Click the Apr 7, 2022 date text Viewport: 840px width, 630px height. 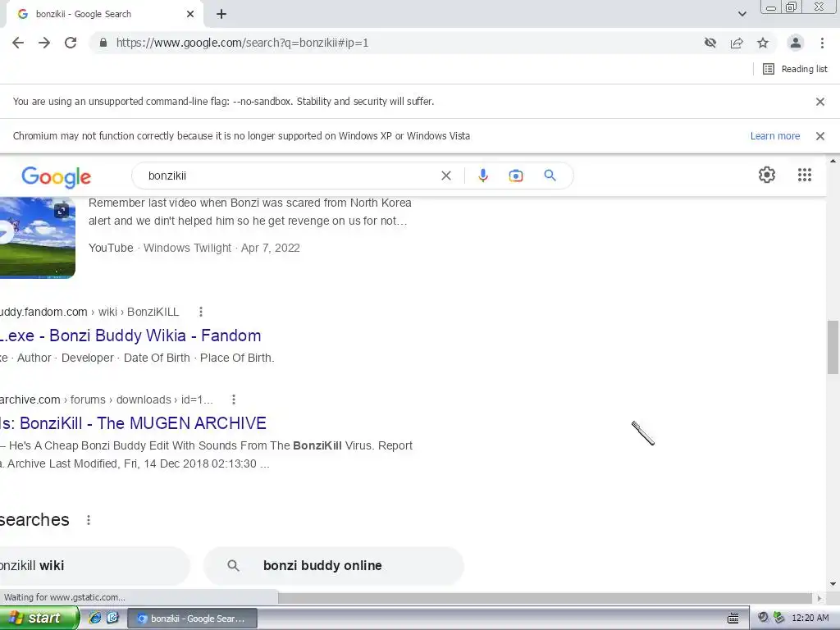(270, 248)
